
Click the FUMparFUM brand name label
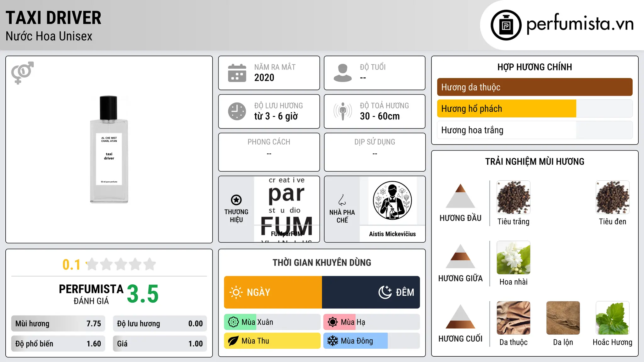pos(287,234)
